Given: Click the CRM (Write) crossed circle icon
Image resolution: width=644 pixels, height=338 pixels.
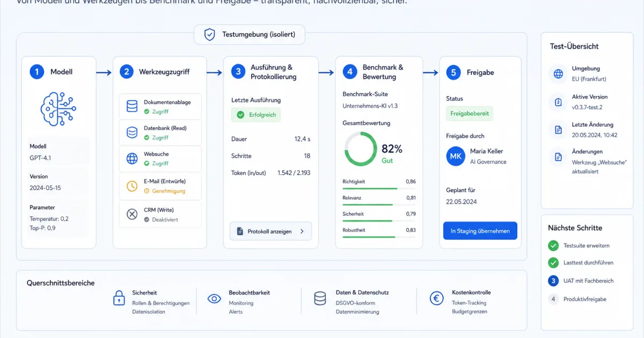Looking at the screenshot, I should point(132,214).
